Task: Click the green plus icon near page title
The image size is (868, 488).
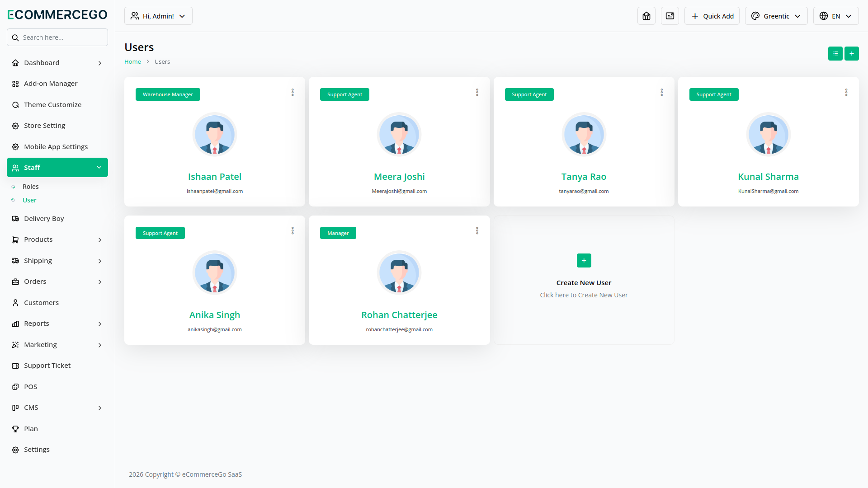Action: (x=852, y=54)
